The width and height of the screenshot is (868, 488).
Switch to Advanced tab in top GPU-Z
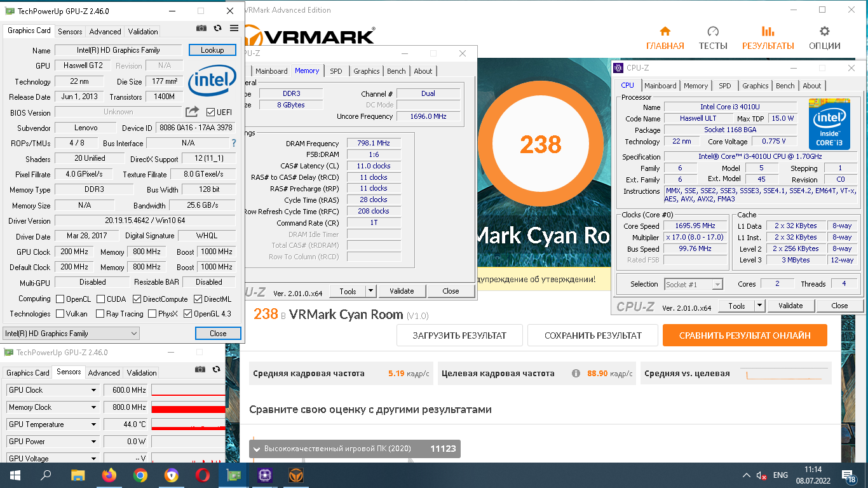[x=105, y=32]
